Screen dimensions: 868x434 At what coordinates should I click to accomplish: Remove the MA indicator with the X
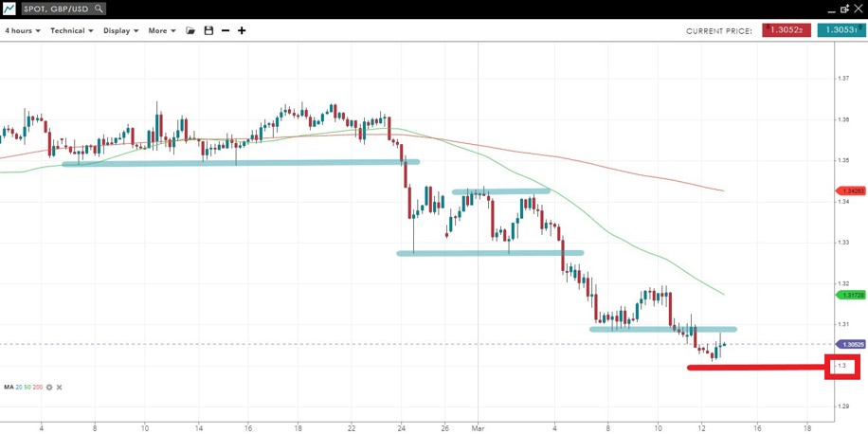click(59, 387)
